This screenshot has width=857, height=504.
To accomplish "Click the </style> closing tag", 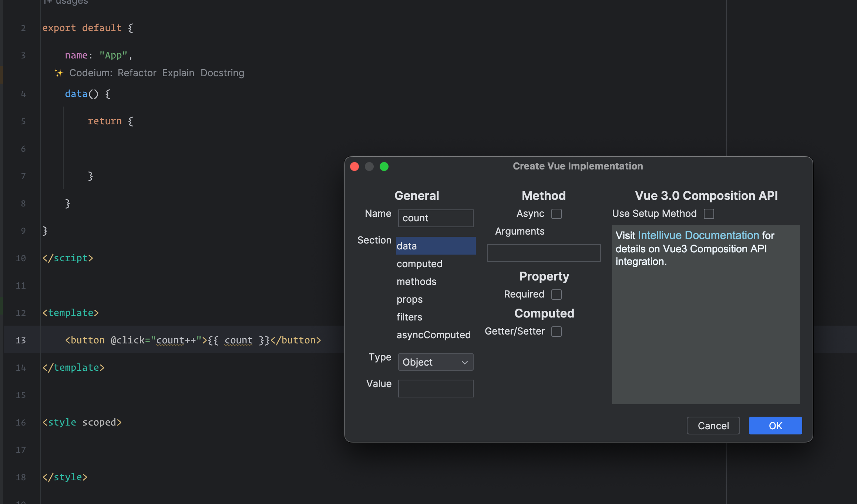I will click(x=65, y=477).
